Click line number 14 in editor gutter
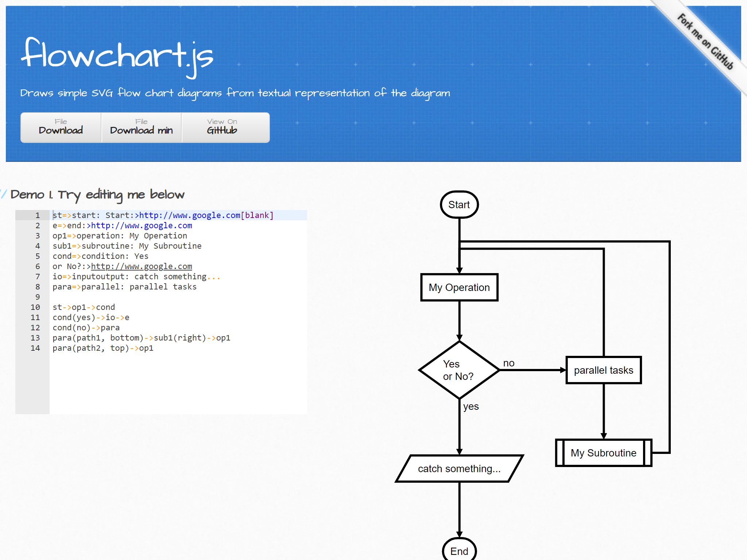 pos(35,348)
